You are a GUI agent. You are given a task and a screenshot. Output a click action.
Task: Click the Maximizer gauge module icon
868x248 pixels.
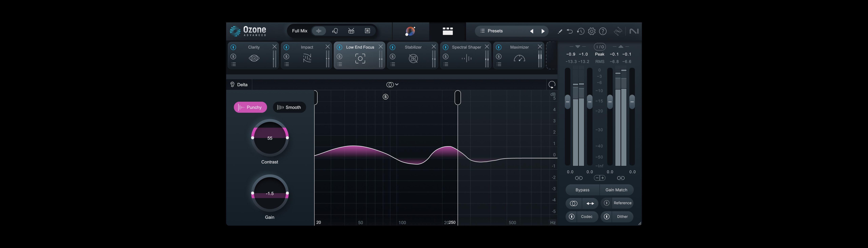(x=519, y=59)
